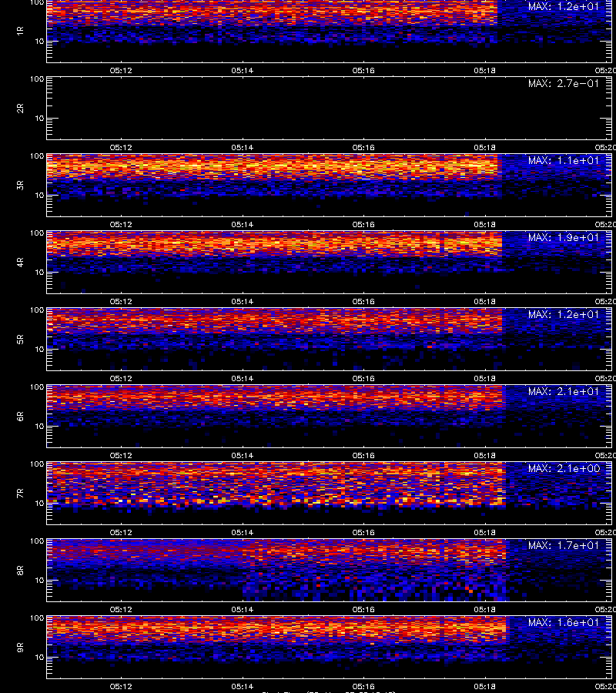Click the 05:18 tick label below panel 2R
Viewport: 616px width, 693px height.
click(x=485, y=147)
